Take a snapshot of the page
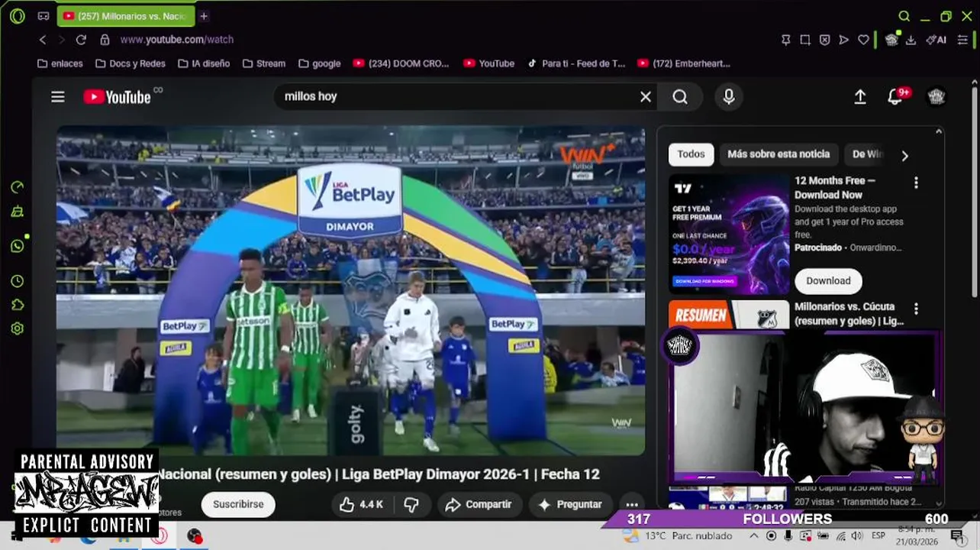This screenshot has width=980, height=550. coord(805,40)
